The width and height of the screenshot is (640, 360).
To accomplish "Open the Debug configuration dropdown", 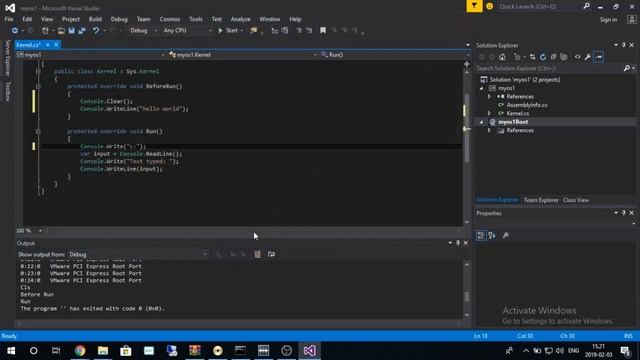I will coord(156,31).
